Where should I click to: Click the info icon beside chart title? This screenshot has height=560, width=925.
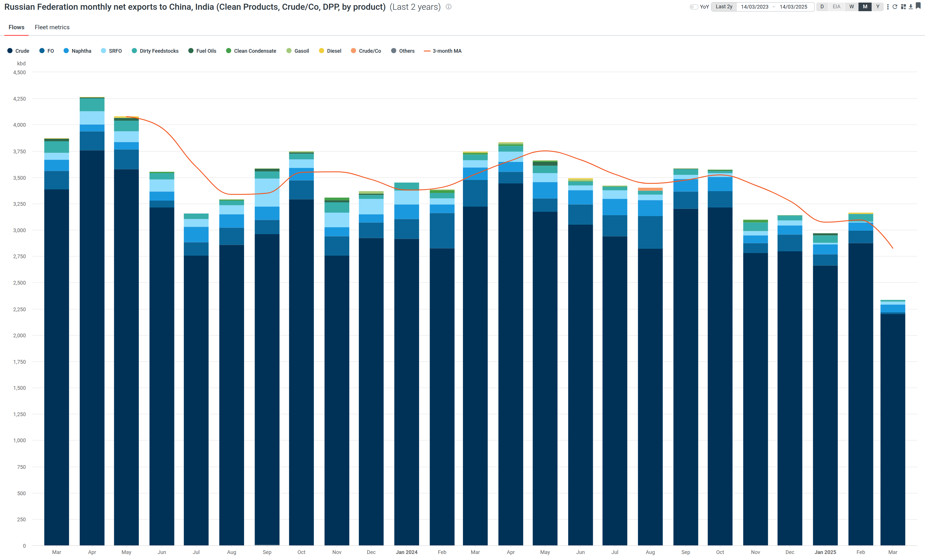point(448,7)
